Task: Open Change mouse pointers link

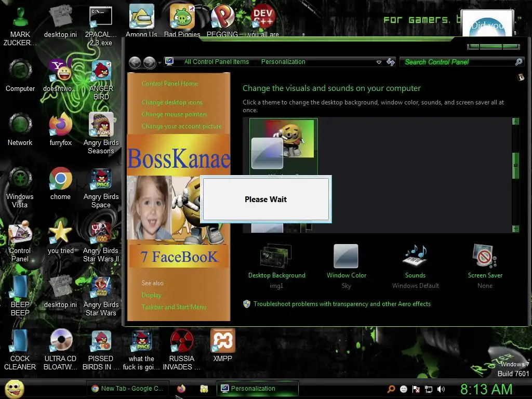Action: coord(175,114)
